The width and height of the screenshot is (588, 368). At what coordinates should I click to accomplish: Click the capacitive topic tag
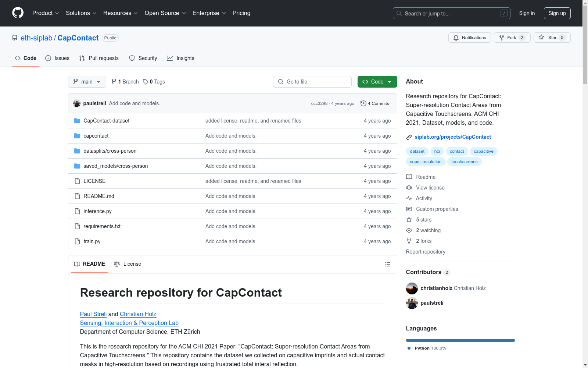point(484,151)
